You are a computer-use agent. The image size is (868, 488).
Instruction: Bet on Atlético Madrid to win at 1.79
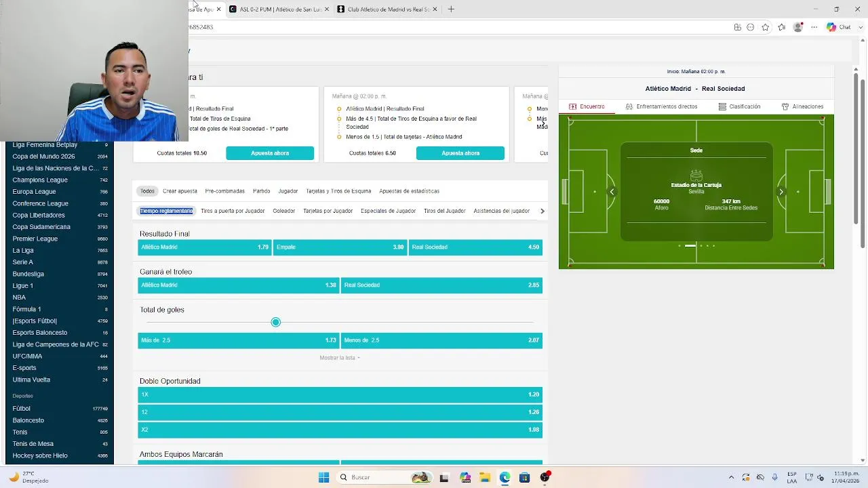coord(204,247)
